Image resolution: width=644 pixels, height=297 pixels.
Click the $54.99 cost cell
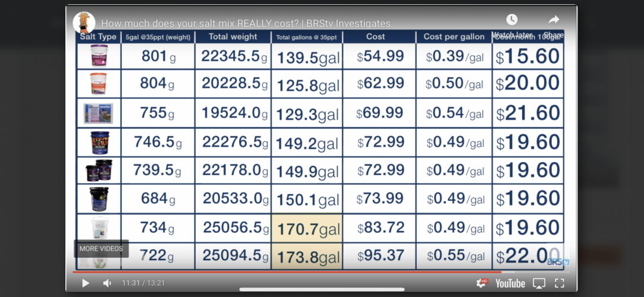(x=379, y=56)
